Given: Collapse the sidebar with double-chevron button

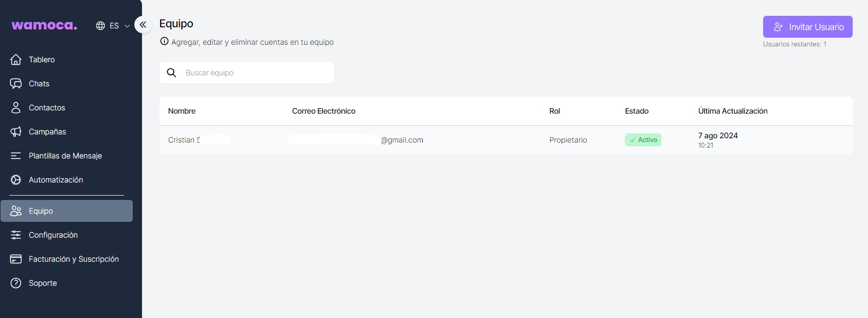Looking at the screenshot, I should coord(143,25).
